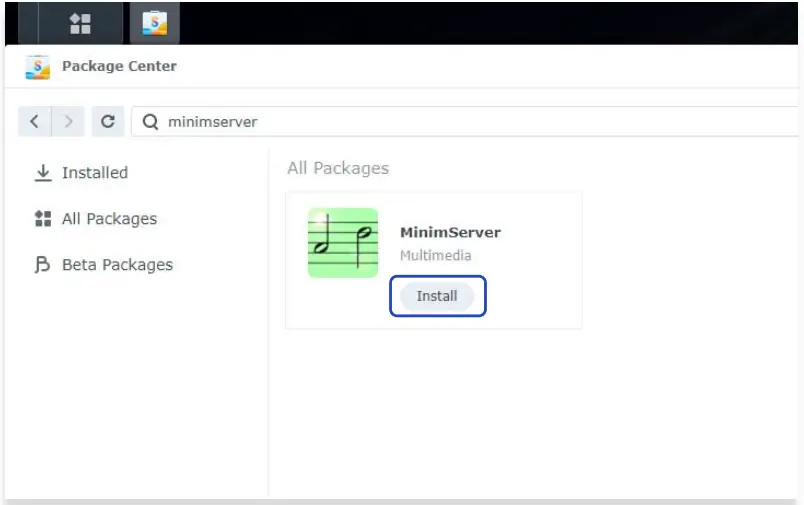
Task: Open the DSM main menu grid icon
Action: point(80,23)
